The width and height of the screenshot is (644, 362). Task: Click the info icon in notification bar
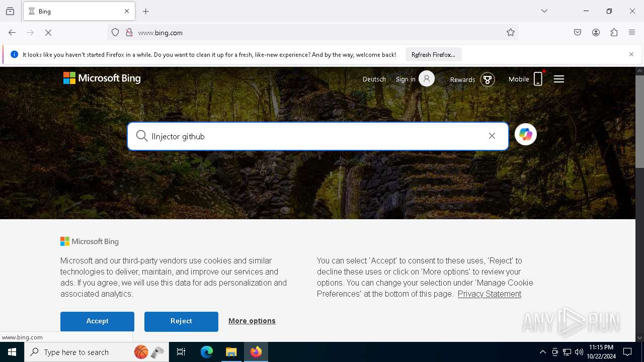tap(14, 54)
